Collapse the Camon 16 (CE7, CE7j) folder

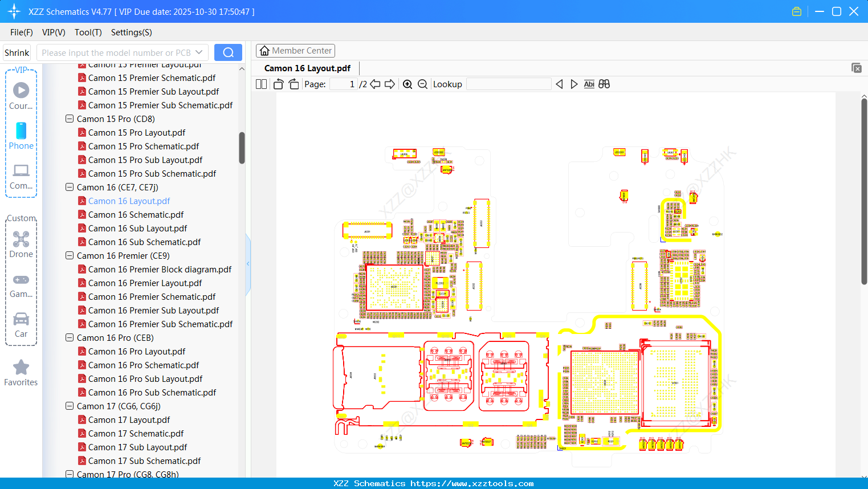pos(70,187)
